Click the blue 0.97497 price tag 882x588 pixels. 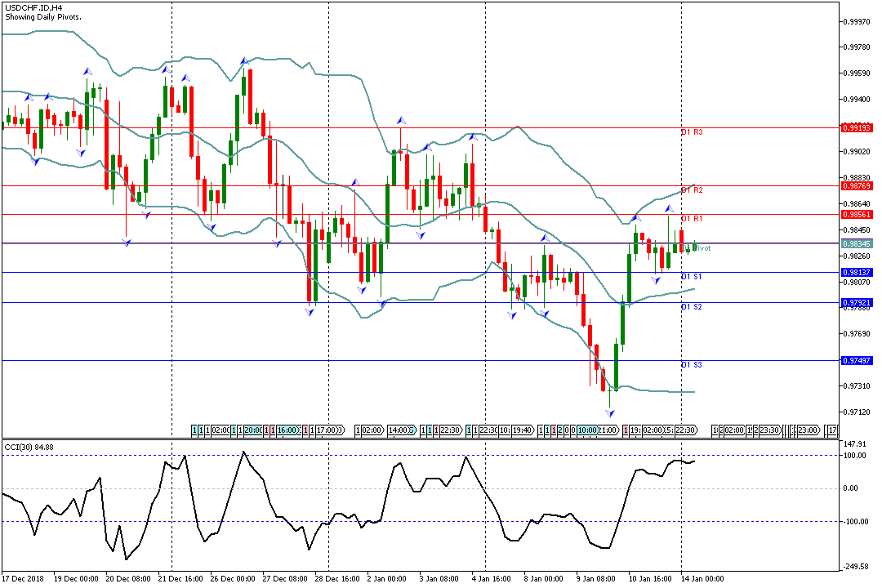click(857, 361)
